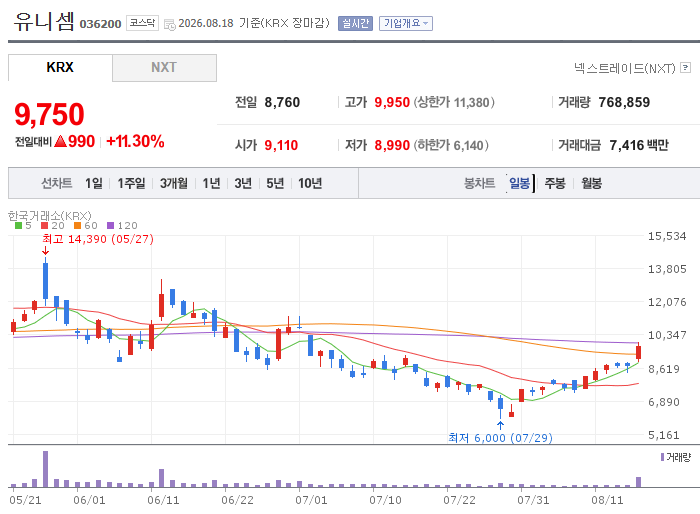Switch to the NXT tab
Screen dimensions: 700x514
pos(164,67)
